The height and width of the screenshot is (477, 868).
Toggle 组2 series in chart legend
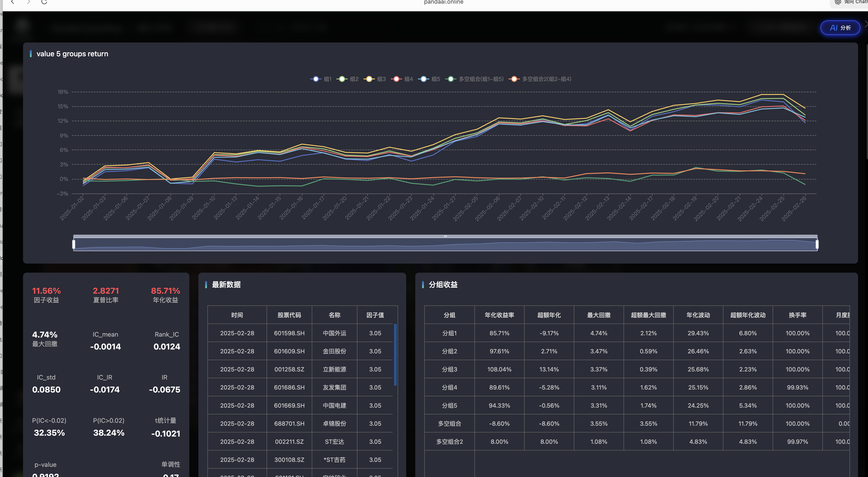coord(347,79)
